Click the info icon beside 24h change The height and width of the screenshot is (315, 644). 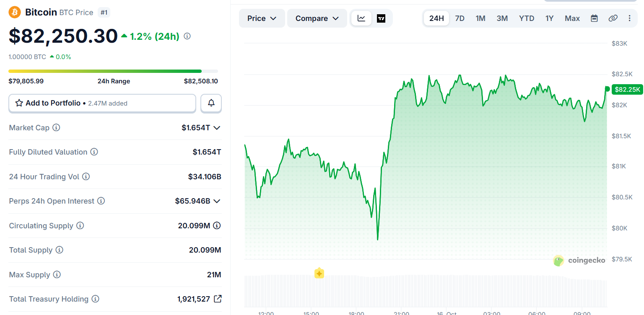187,36
